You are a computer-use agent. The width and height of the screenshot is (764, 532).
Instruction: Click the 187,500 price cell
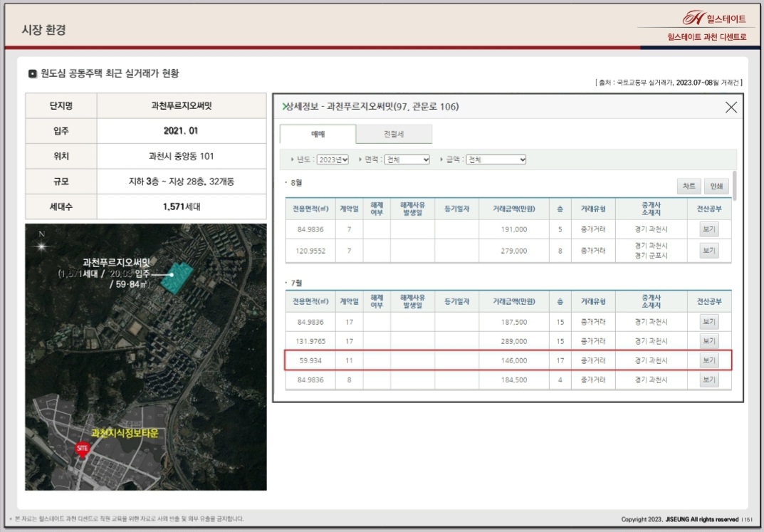pos(513,321)
